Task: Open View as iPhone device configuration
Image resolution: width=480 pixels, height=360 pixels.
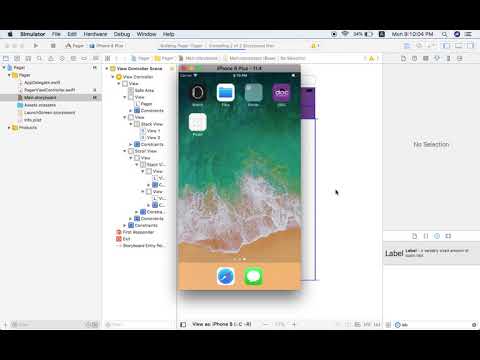Action: pos(222,324)
